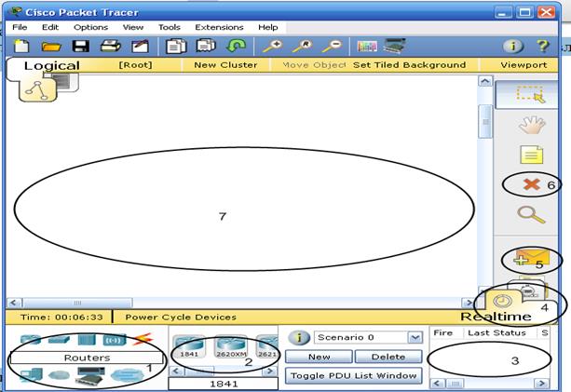Click the Paste icon in toolbar
The width and height of the screenshot is (571, 392).
click(206, 47)
